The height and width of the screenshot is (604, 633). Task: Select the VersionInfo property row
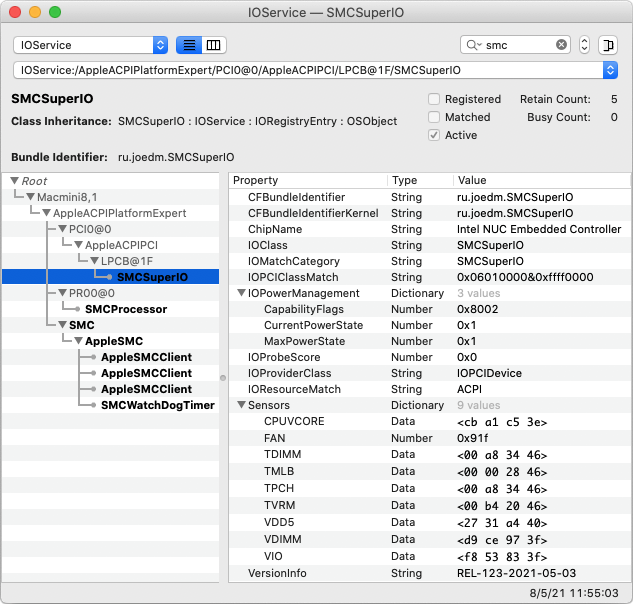[430, 573]
